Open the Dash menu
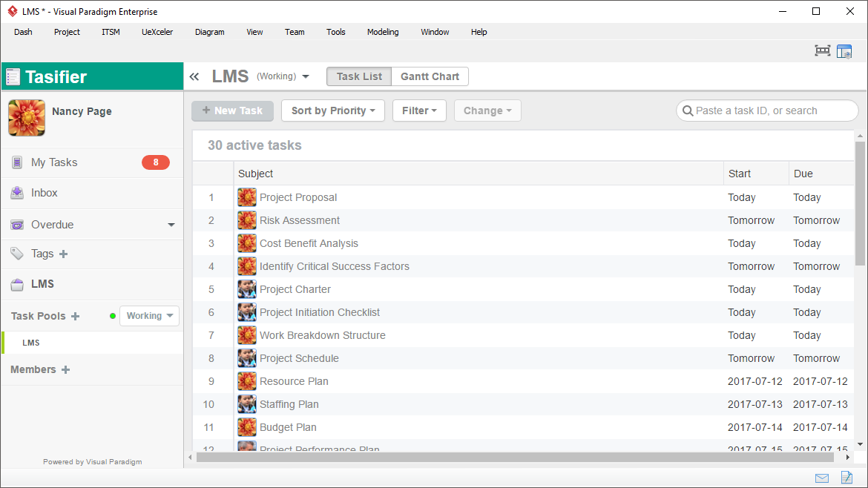This screenshot has width=868, height=488. click(23, 32)
